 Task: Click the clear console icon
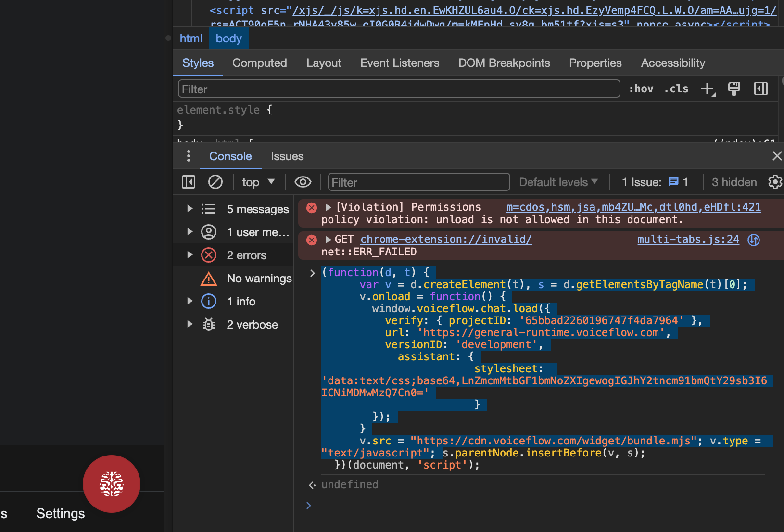coord(215,182)
